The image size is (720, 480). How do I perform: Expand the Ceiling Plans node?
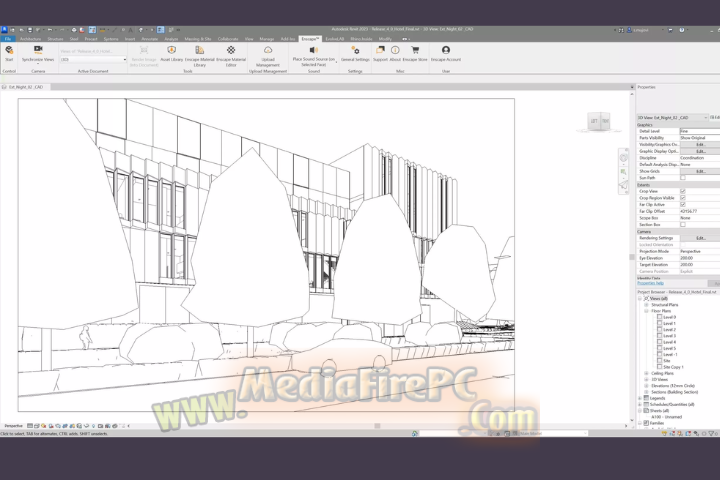[647, 373]
